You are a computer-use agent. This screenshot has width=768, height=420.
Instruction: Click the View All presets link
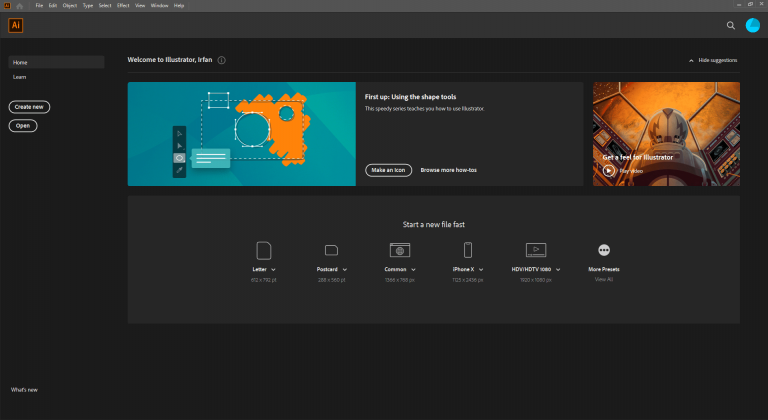tap(604, 279)
